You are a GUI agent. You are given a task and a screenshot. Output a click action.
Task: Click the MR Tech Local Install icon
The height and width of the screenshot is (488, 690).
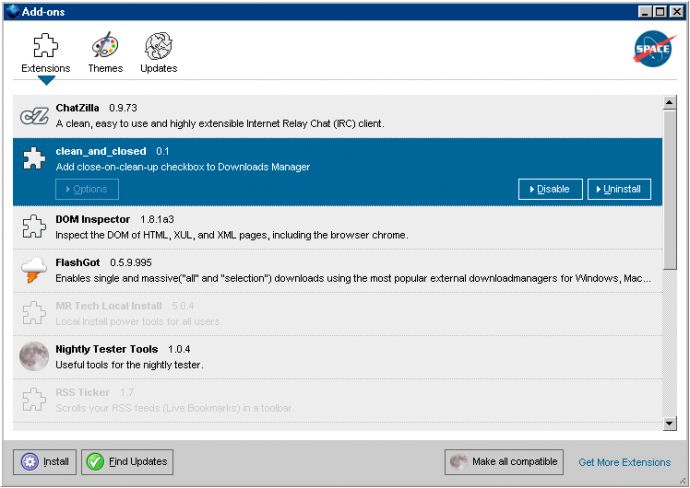click(34, 312)
